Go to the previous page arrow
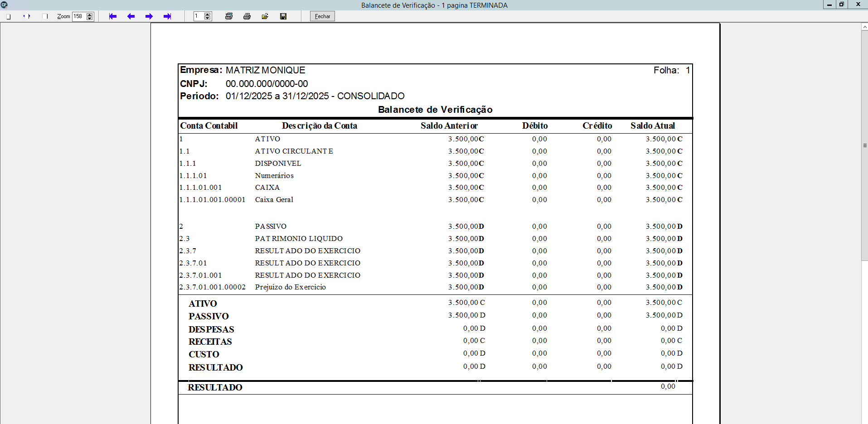This screenshot has height=424, width=868. pyautogui.click(x=131, y=16)
